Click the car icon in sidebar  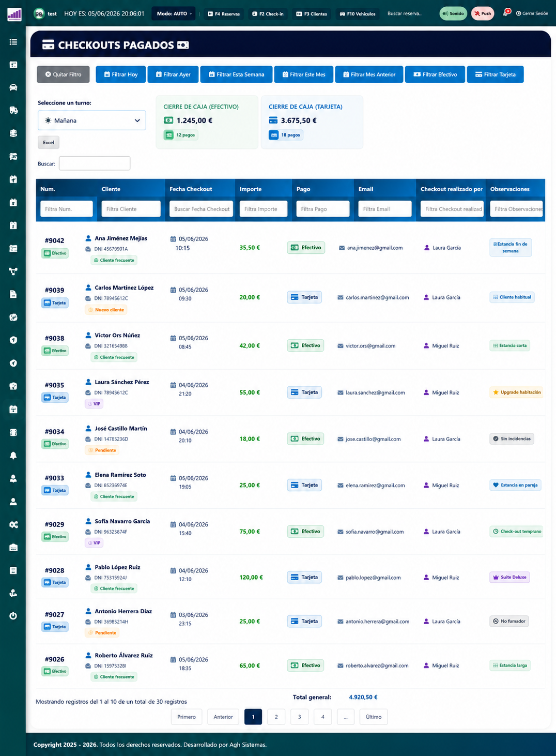click(x=13, y=87)
